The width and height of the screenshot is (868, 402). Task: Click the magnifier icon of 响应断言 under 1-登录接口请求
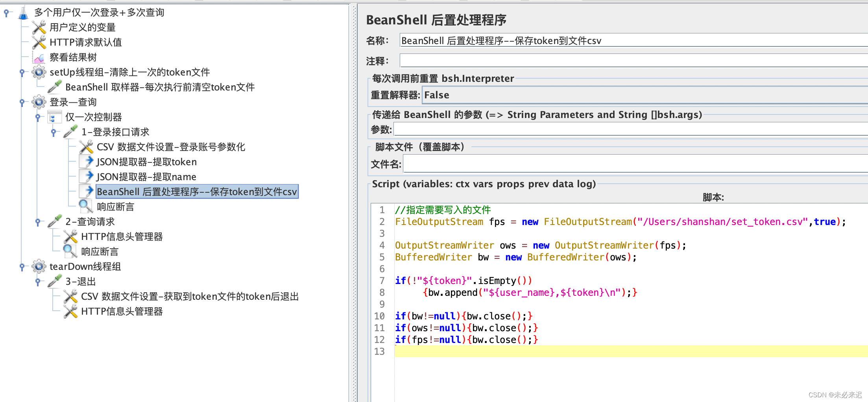85,207
